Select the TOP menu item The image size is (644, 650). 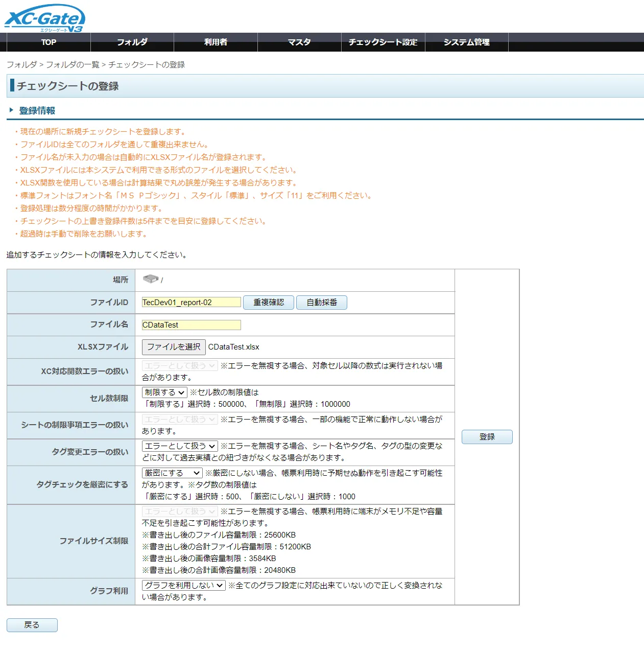48,42
